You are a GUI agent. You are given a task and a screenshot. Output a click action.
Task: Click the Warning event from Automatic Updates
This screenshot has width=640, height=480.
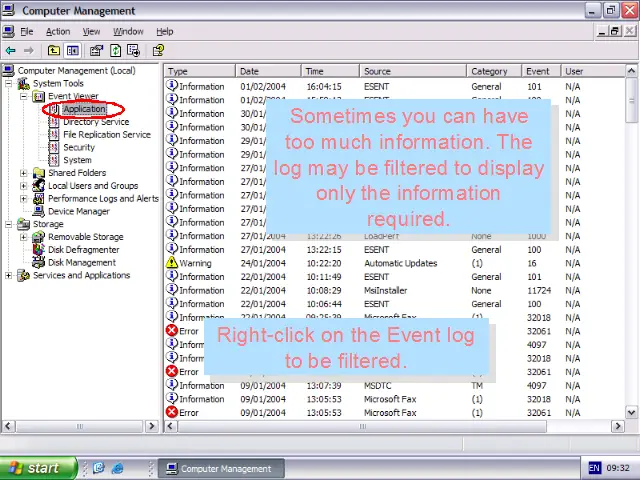pos(394,263)
